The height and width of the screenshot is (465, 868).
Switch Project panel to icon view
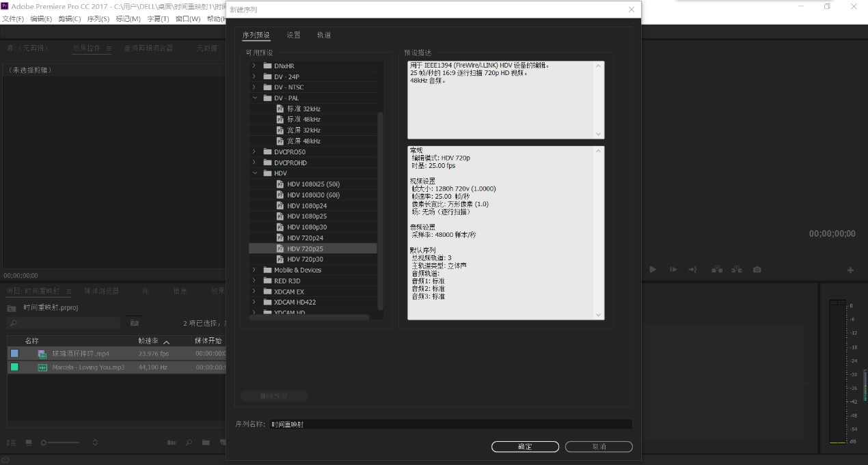click(x=29, y=442)
